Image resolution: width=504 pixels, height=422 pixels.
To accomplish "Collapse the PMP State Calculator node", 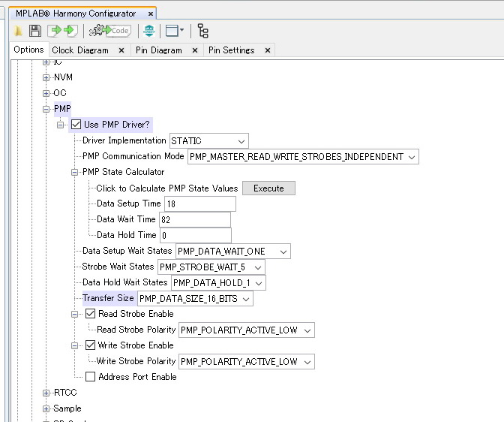I will pos(74,172).
